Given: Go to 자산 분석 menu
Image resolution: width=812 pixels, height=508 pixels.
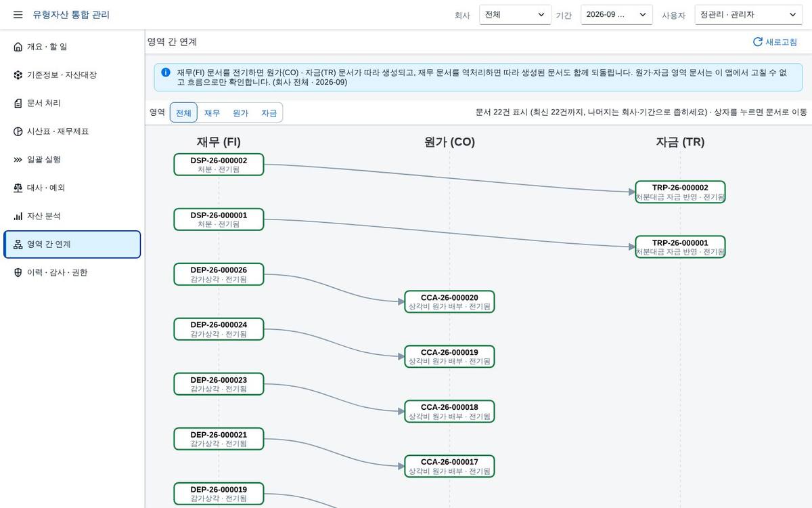Looking at the screenshot, I should pos(72,216).
